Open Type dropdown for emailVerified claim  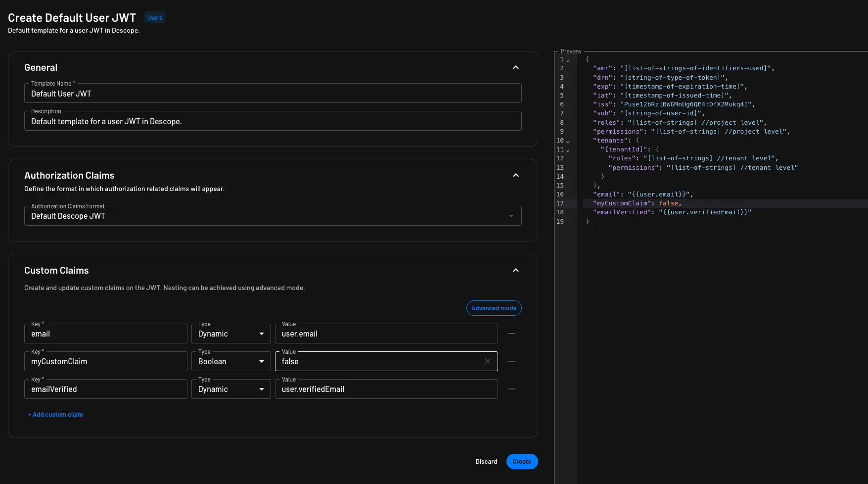231,389
